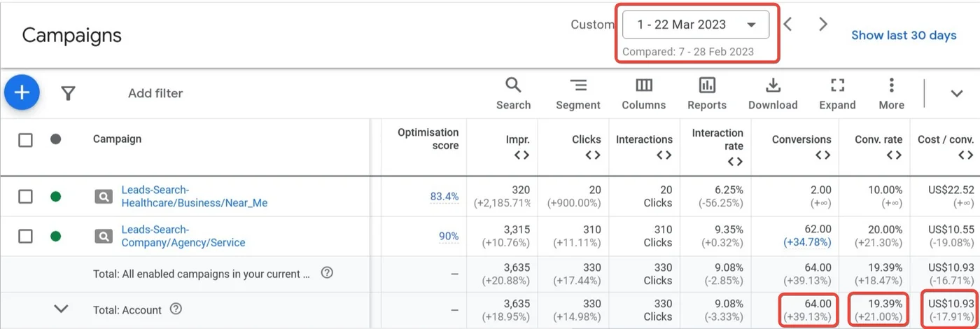Select the 10.00% conv. rate cell
The height and width of the screenshot is (329, 980).
884,190
